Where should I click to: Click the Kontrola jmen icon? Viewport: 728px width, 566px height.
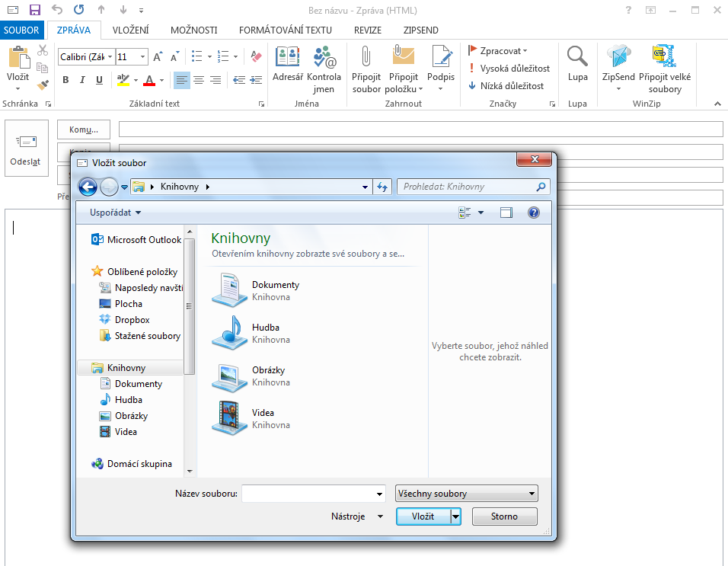pos(324,58)
